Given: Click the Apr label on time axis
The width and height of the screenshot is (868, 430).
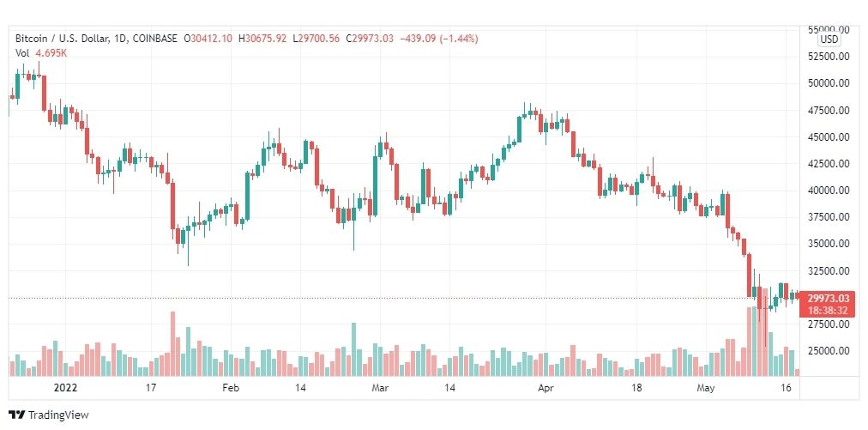Looking at the screenshot, I should 546,388.
